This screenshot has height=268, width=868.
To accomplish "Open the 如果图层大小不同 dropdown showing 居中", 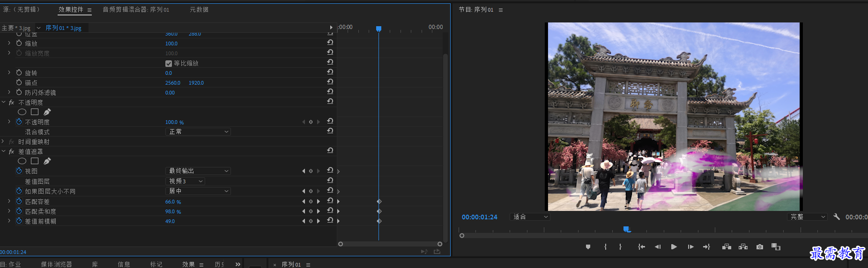I will coord(198,191).
